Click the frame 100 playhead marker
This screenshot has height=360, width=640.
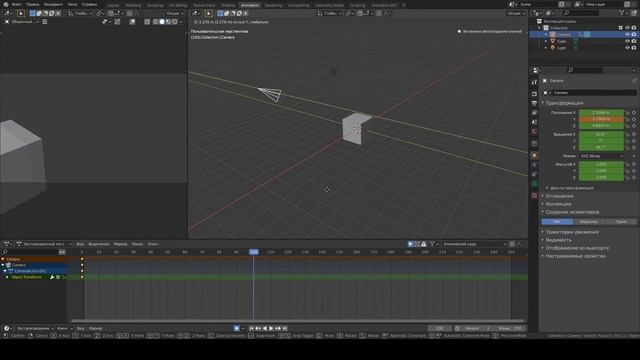pos(253,252)
